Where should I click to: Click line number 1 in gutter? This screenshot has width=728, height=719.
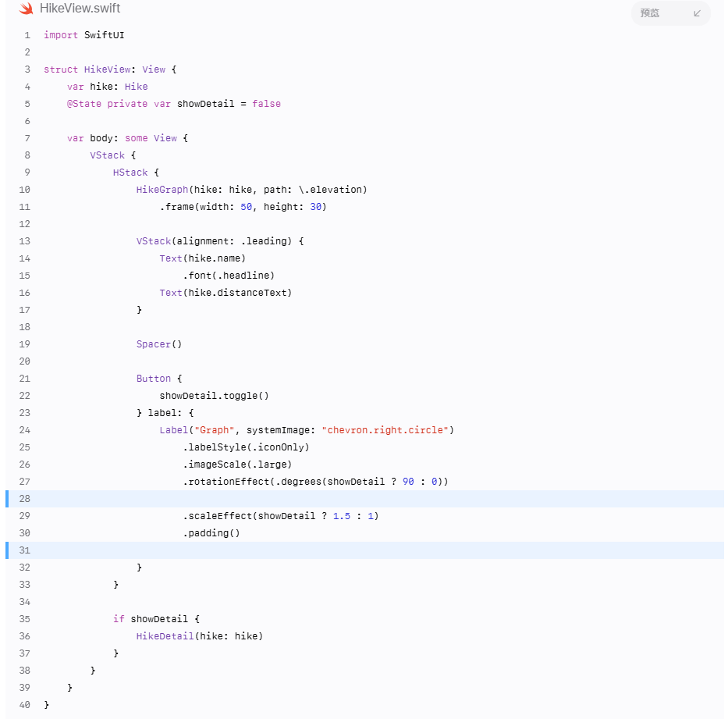coord(27,35)
